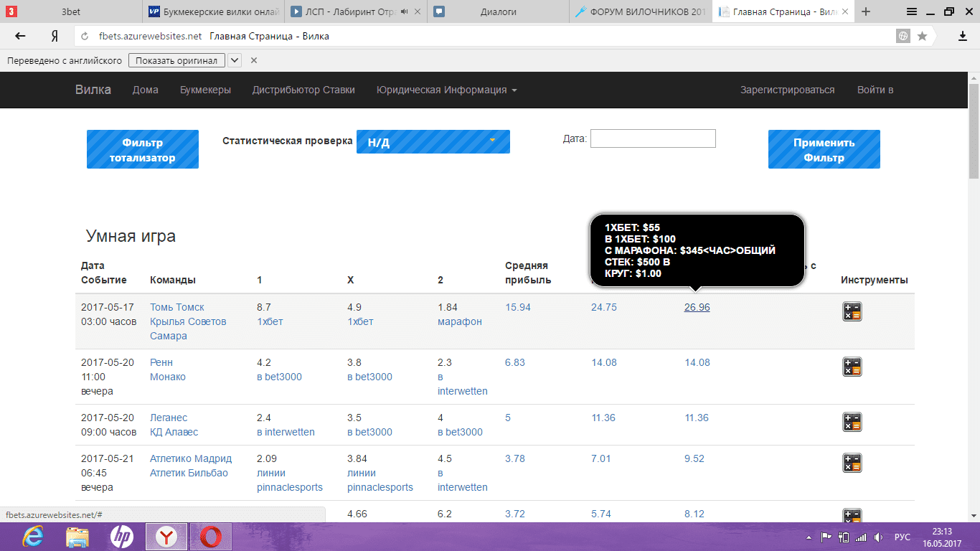
Task: Open calculator tool for Ренн Монако row
Action: [852, 367]
